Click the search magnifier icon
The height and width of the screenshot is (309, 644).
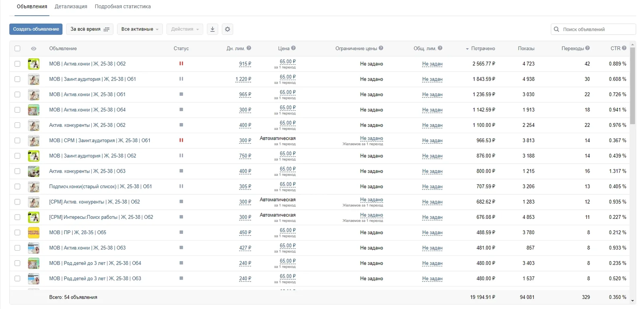pyautogui.click(x=557, y=29)
